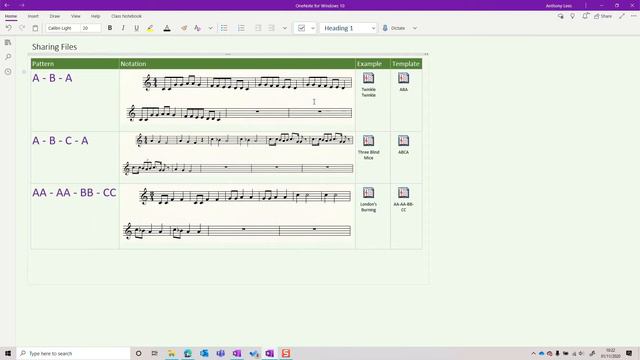640x360 pixels.
Task: Open the Windows Start menu
Action: (8, 353)
